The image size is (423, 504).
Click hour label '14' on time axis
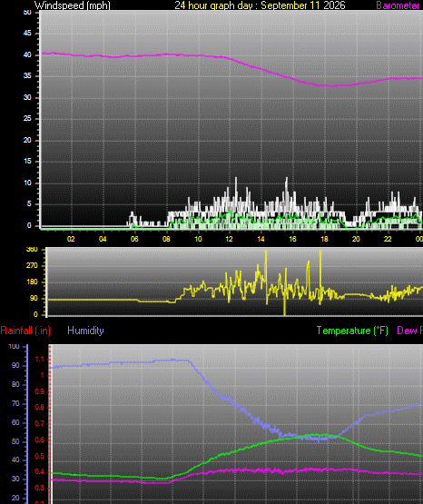click(261, 239)
